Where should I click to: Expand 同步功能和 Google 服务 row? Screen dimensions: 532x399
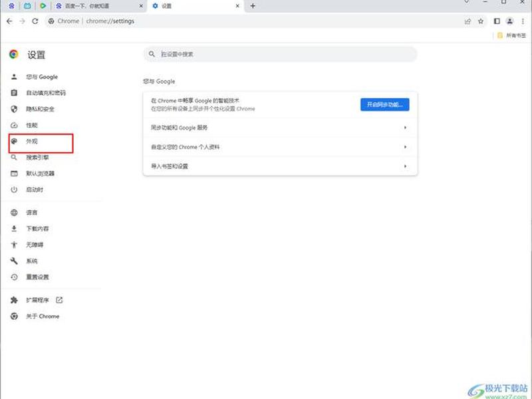280,128
